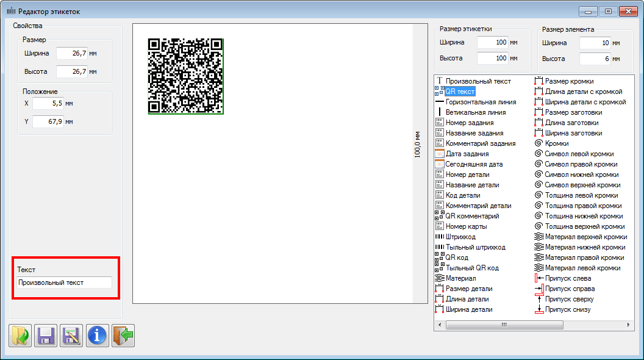Viewport: 644px width, 360px height.
Task: Click the open file folder icon
Action: [20, 336]
